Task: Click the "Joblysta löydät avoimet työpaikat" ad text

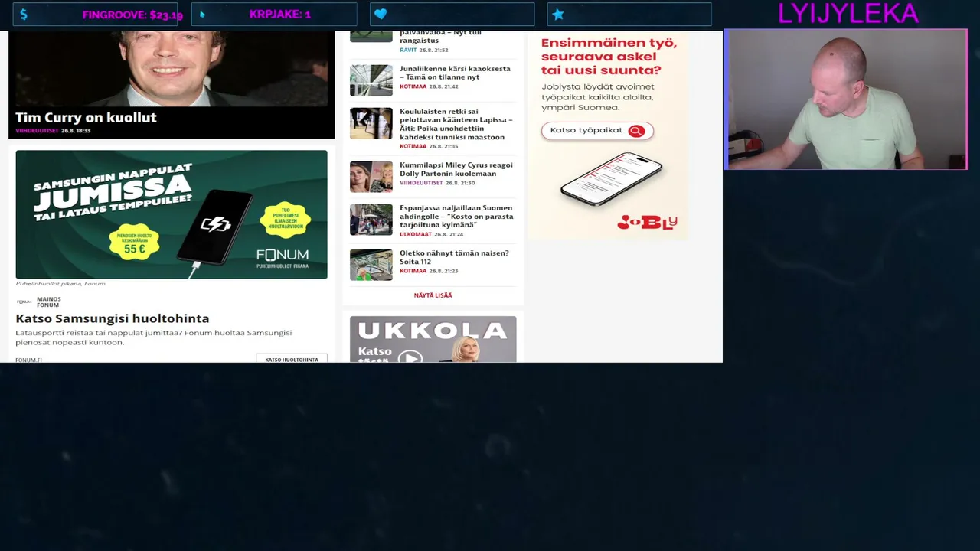Action: coord(597,97)
